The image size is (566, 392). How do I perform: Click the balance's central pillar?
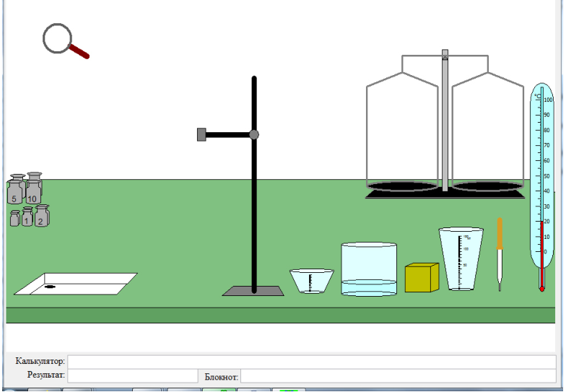tap(445, 121)
